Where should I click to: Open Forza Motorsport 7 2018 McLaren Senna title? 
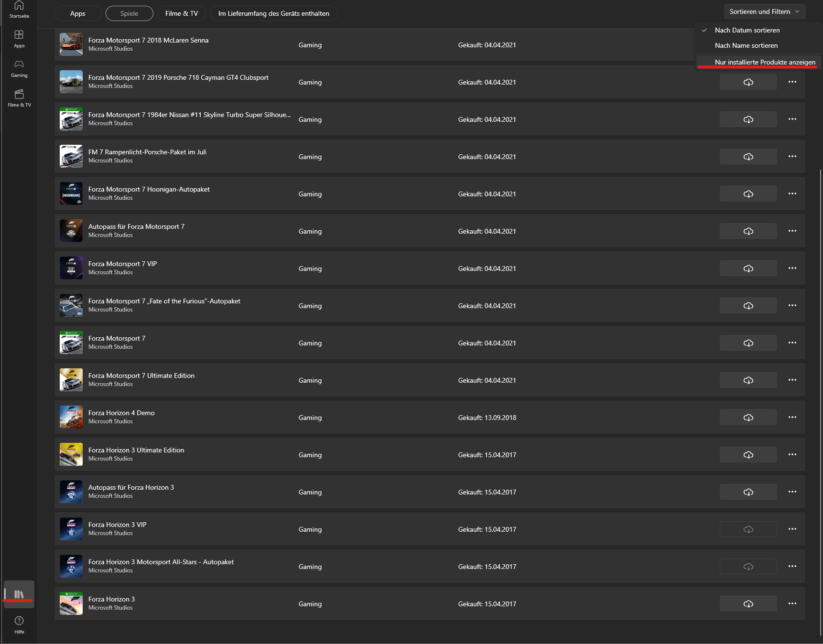click(148, 40)
